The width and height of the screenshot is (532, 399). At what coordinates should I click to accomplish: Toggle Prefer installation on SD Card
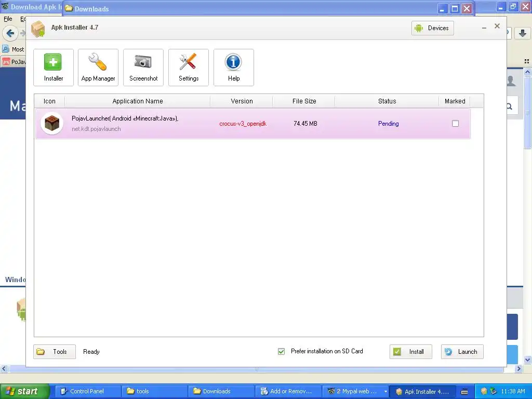tap(281, 352)
